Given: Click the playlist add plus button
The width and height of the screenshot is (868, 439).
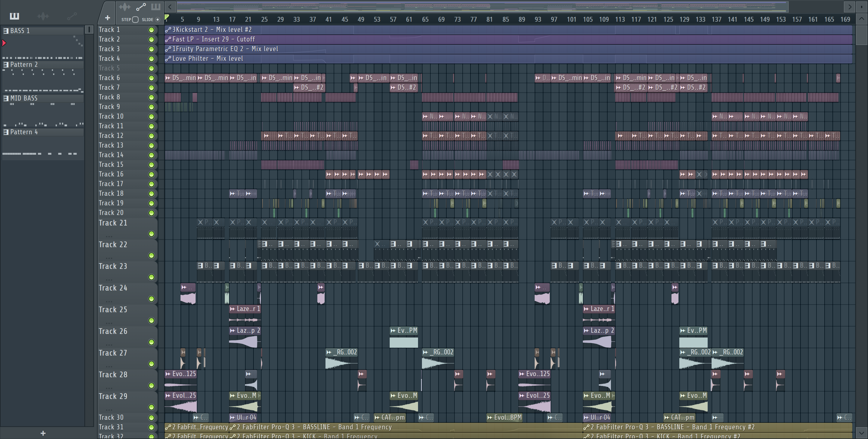Looking at the screenshot, I should [108, 18].
